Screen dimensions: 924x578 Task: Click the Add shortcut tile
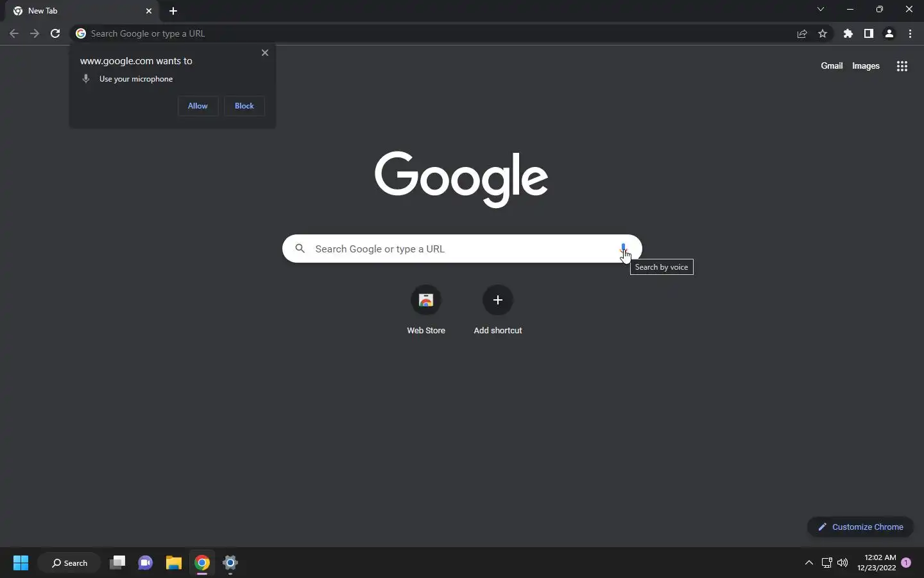tap(498, 310)
